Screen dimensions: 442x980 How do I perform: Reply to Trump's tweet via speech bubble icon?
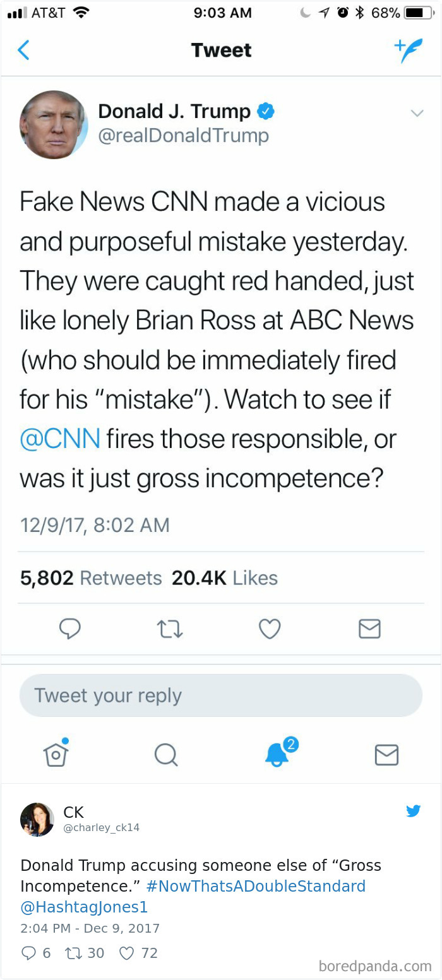pos(70,629)
